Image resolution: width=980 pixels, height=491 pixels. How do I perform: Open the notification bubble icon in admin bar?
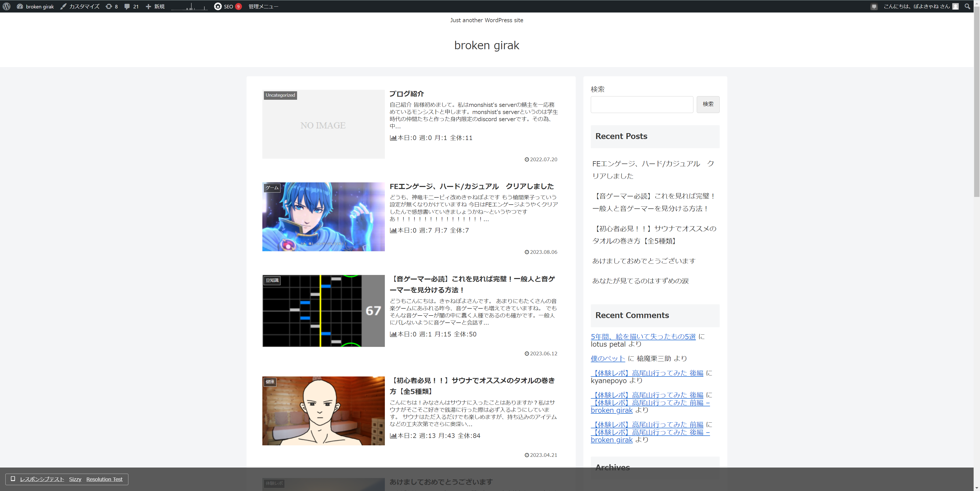click(874, 6)
